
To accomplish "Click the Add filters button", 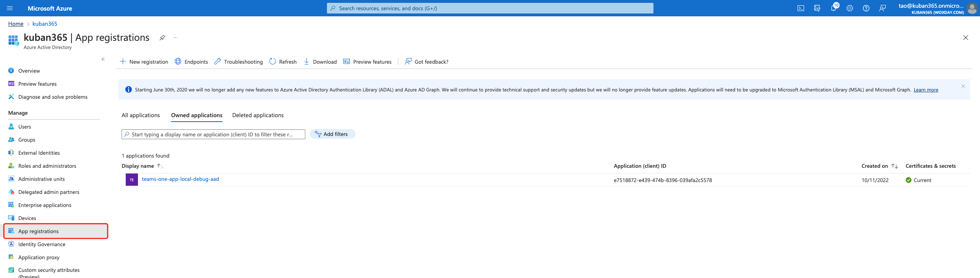I will 332,134.
